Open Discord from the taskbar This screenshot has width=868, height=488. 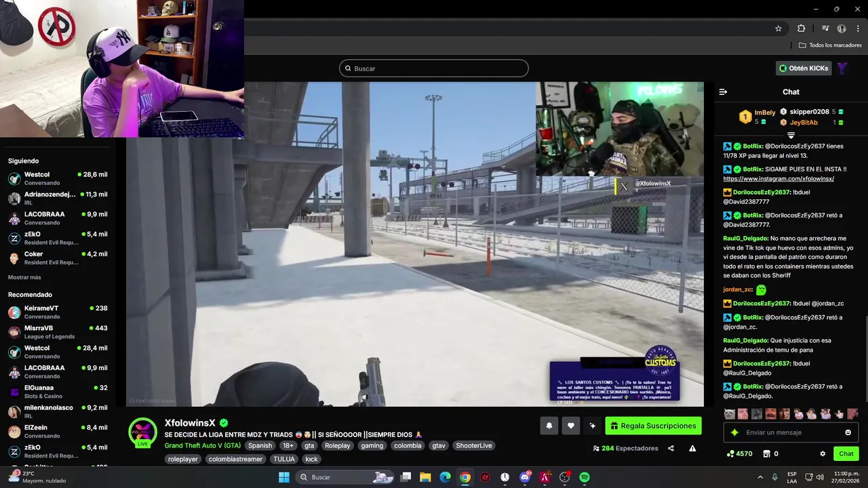click(525, 477)
